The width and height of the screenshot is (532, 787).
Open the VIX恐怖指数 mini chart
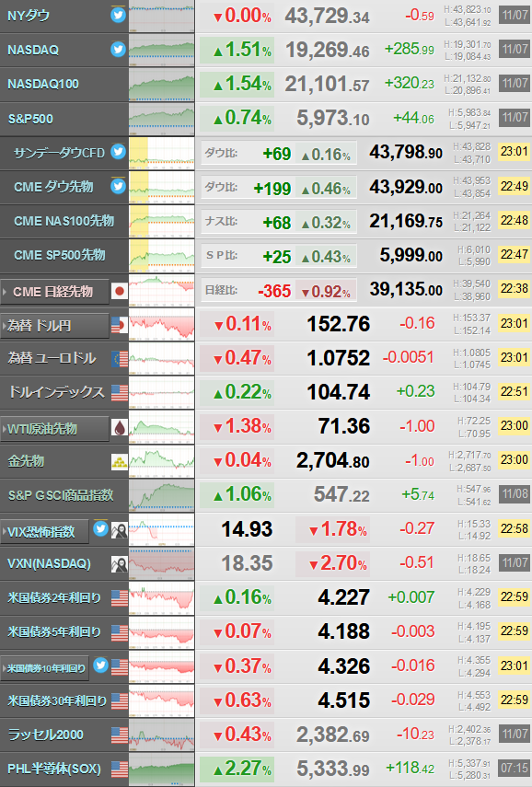coord(162,529)
